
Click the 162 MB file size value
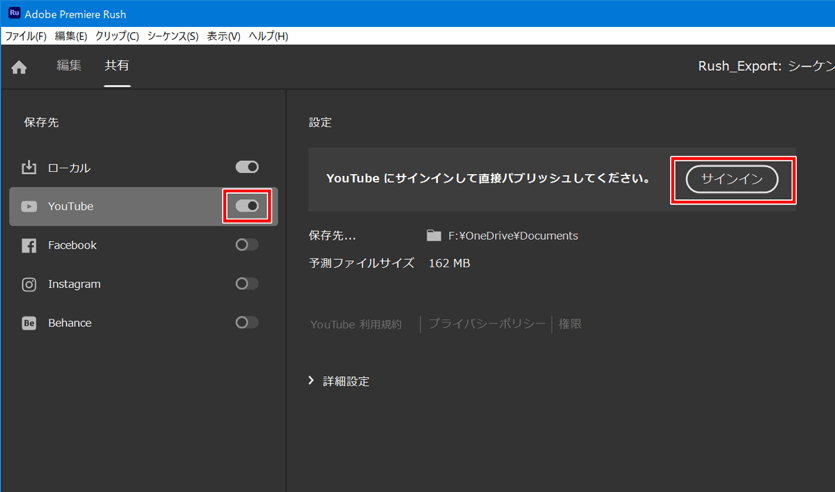(449, 264)
